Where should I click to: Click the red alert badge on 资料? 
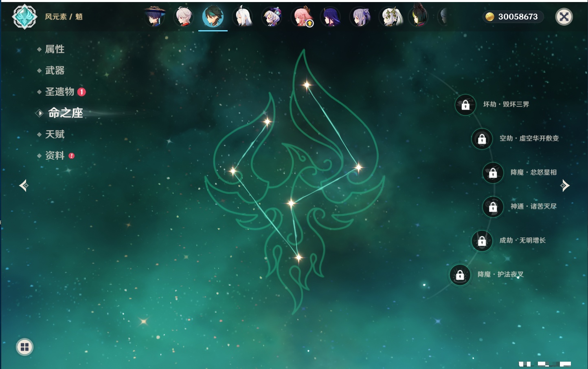pos(72,156)
